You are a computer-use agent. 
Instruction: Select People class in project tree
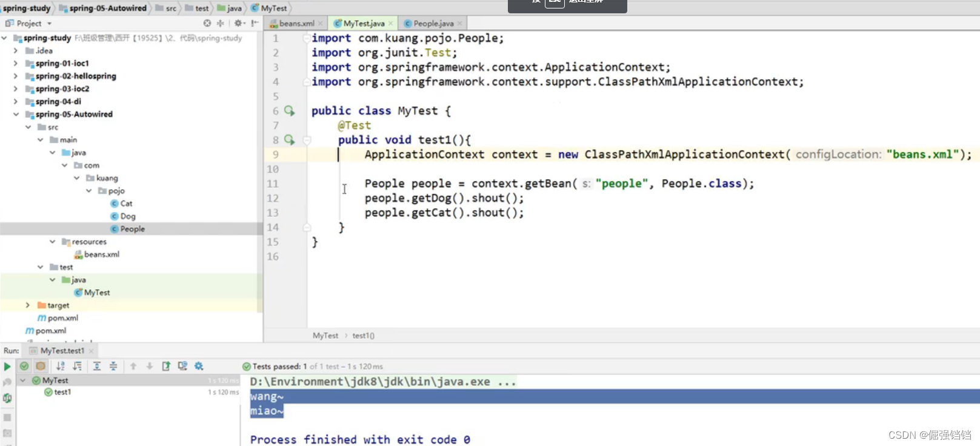[127, 229]
